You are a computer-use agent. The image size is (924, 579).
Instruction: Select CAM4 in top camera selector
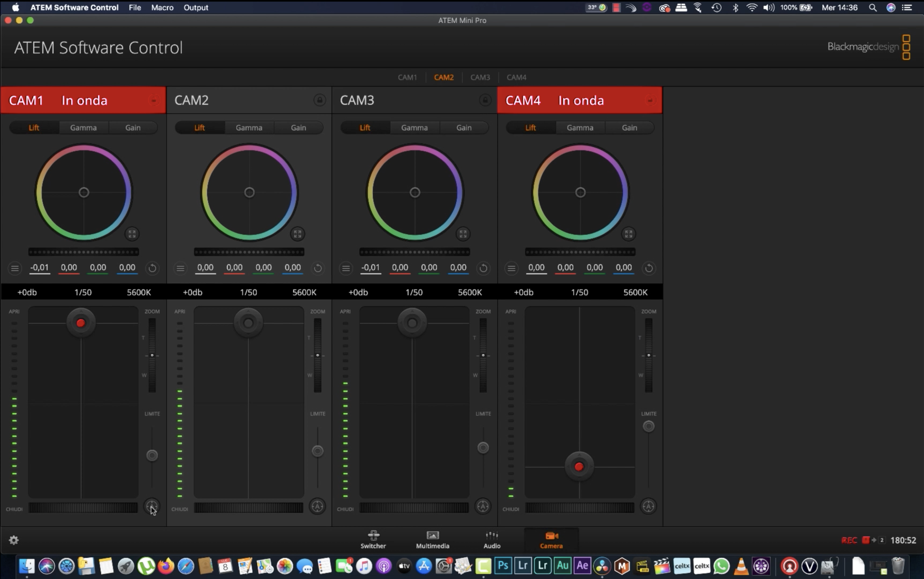click(x=516, y=77)
